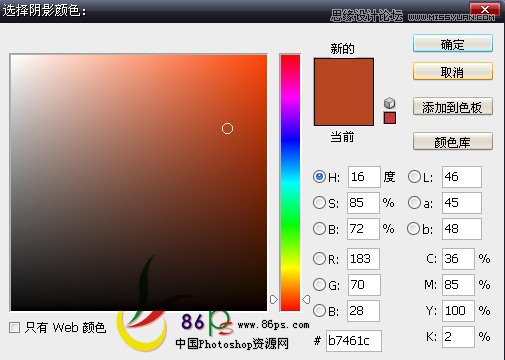
Task: Click the M magenta field showing 85
Action: (458, 285)
